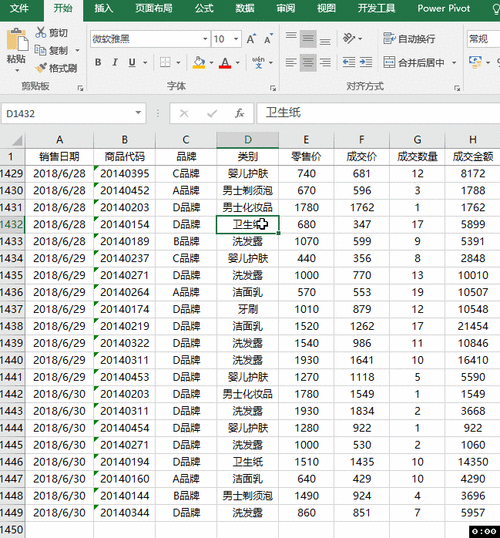Decrease indent with the left indent icon
Viewport: 500px width, 538px height.
pos(349,62)
